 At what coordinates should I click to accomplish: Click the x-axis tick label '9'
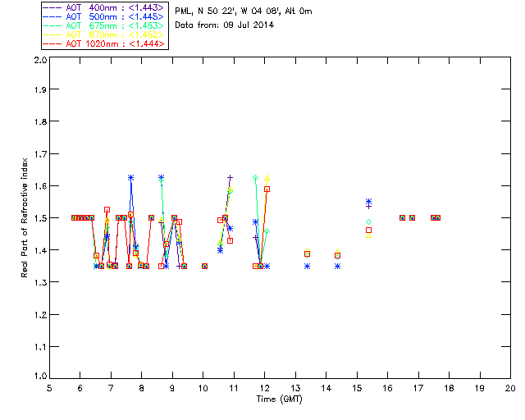point(172,388)
